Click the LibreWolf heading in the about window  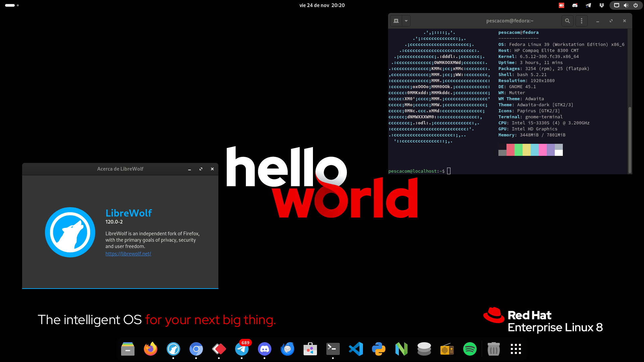(129, 213)
